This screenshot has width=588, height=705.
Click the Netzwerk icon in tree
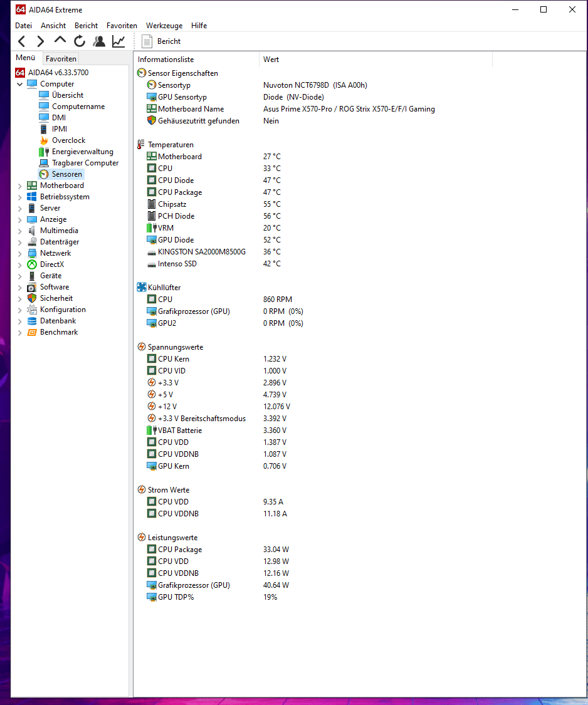(32, 253)
